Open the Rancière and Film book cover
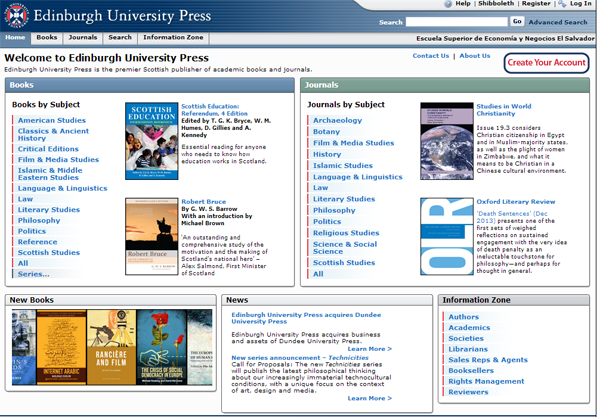600x417 pixels. click(x=111, y=347)
